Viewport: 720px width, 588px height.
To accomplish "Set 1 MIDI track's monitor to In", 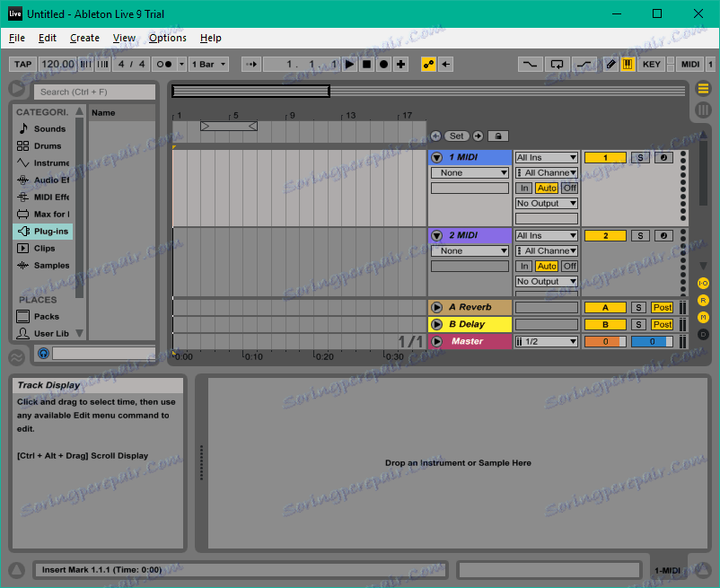I will pos(524,189).
